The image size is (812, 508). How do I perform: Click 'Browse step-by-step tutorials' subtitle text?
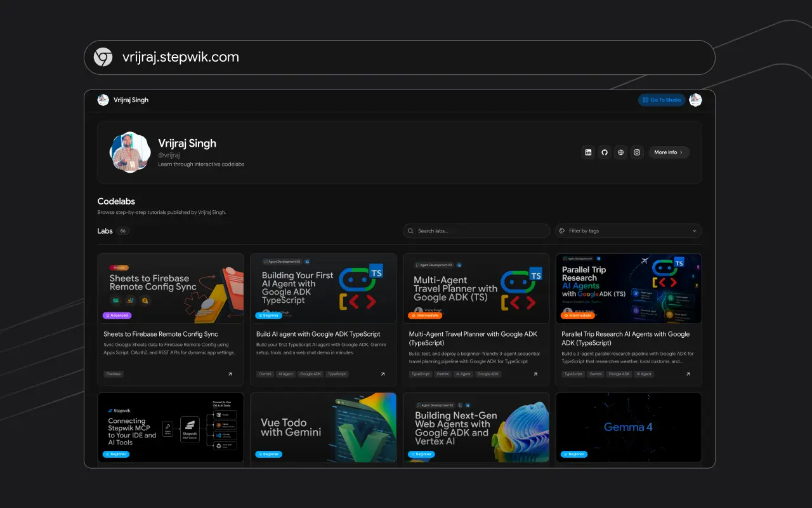point(162,212)
